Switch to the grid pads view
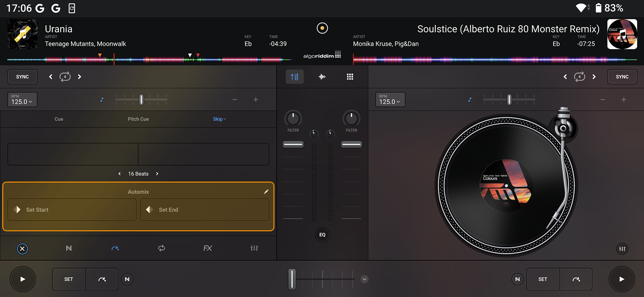This screenshot has height=297, width=644. 350,77
